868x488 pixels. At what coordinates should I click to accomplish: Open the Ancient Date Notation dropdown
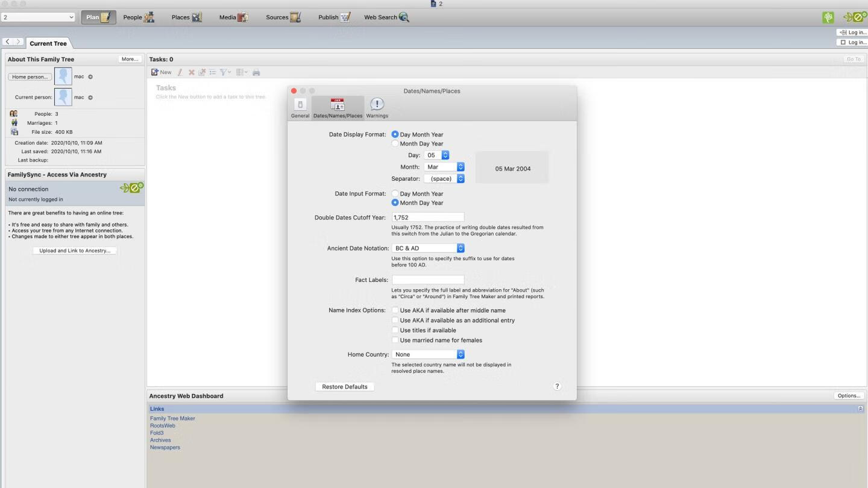pyautogui.click(x=461, y=248)
